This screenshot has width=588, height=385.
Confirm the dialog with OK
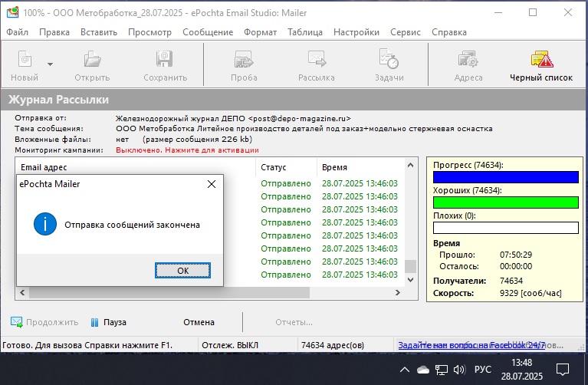pos(182,271)
